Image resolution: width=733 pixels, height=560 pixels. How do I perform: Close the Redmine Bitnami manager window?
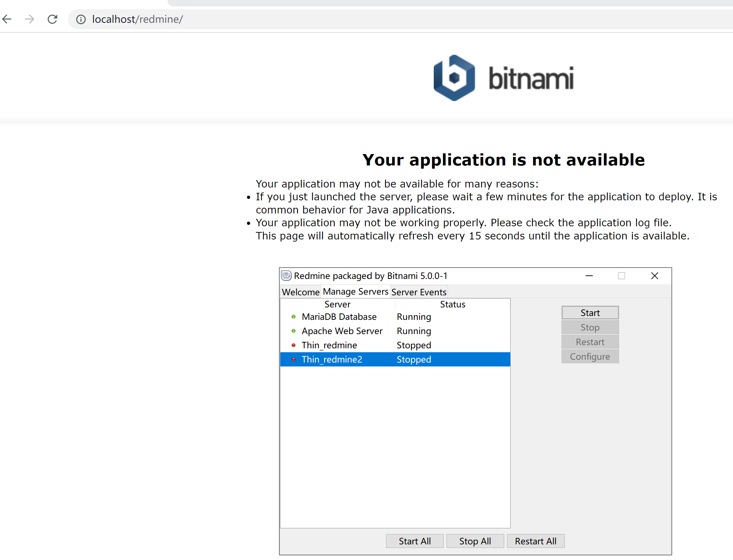click(x=654, y=276)
